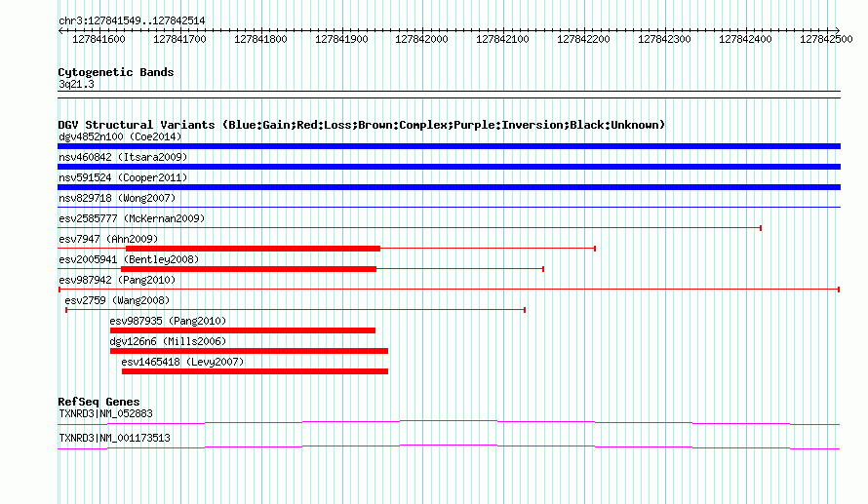Click ruler position 127842200
868x504 pixels.
click(583, 39)
